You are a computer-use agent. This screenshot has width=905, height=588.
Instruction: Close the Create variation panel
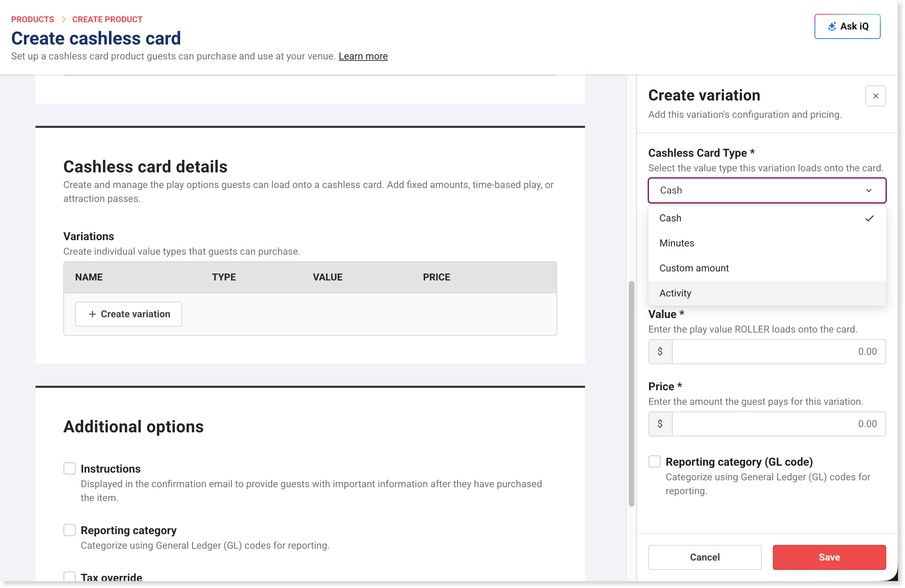(x=875, y=96)
